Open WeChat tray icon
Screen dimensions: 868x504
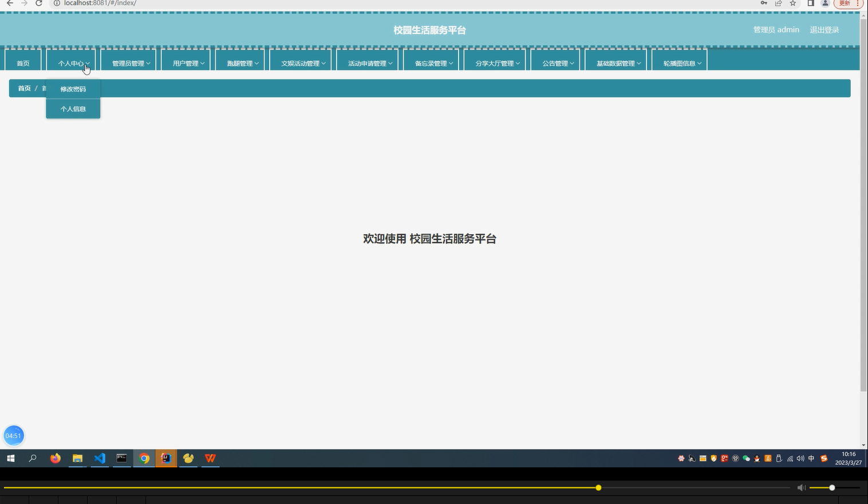(x=746, y=458)
